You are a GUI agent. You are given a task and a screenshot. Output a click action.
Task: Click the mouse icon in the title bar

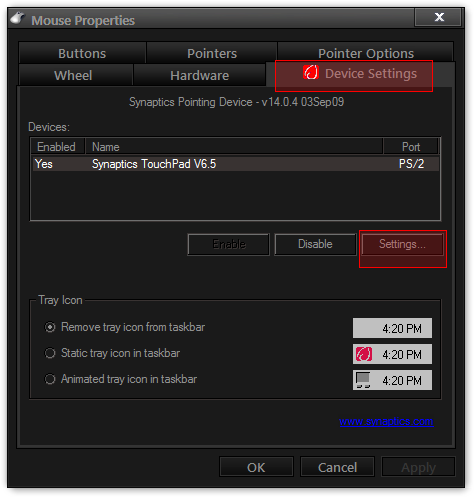pyautogui.click(x=18, y=18)
